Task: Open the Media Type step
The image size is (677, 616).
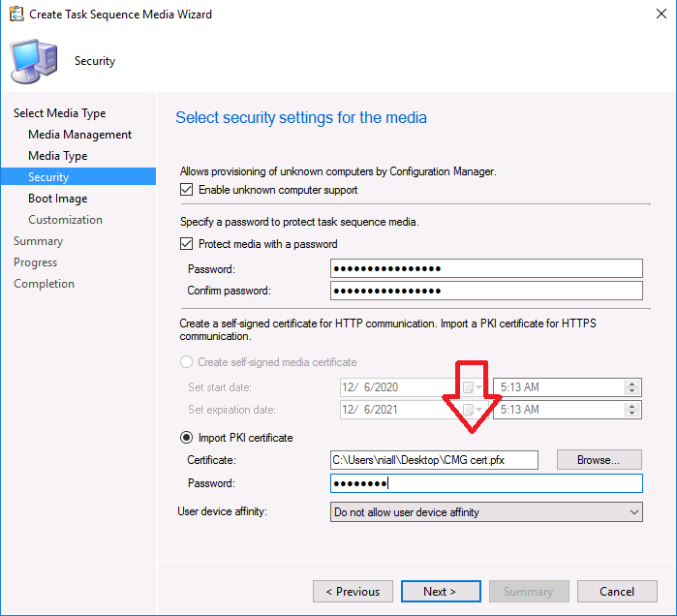Action: point(58,156)
